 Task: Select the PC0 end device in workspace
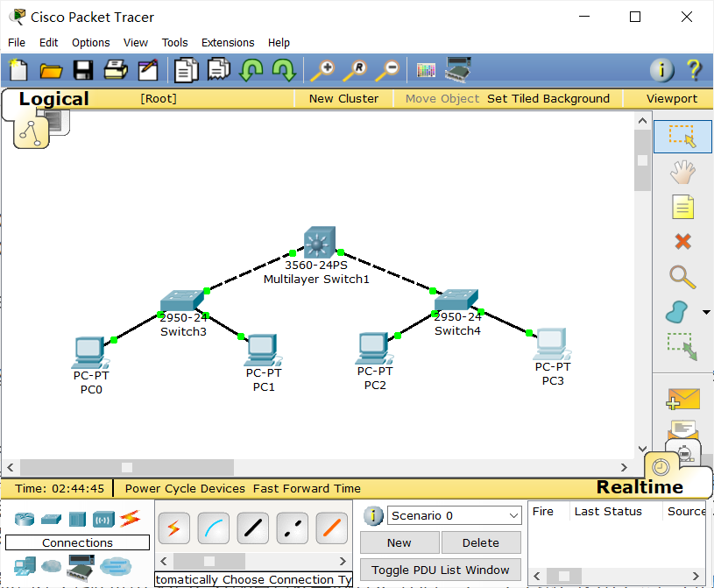coord(89,352)
